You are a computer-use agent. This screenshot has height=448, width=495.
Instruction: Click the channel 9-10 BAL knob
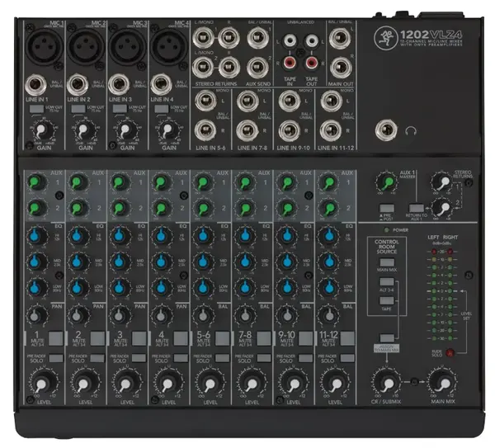tap(287, 315)
